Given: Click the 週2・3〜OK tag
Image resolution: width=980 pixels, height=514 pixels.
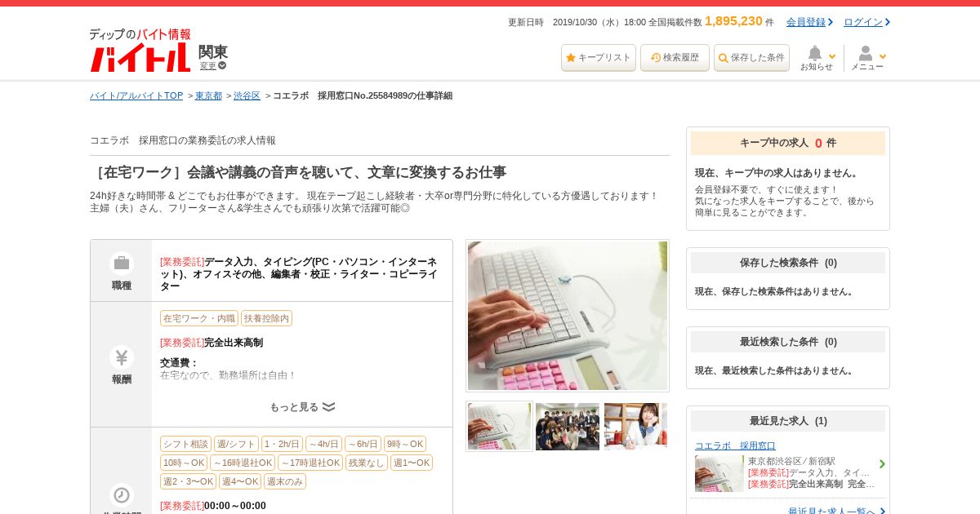Looking at the screenshot, I should (188, 481).
